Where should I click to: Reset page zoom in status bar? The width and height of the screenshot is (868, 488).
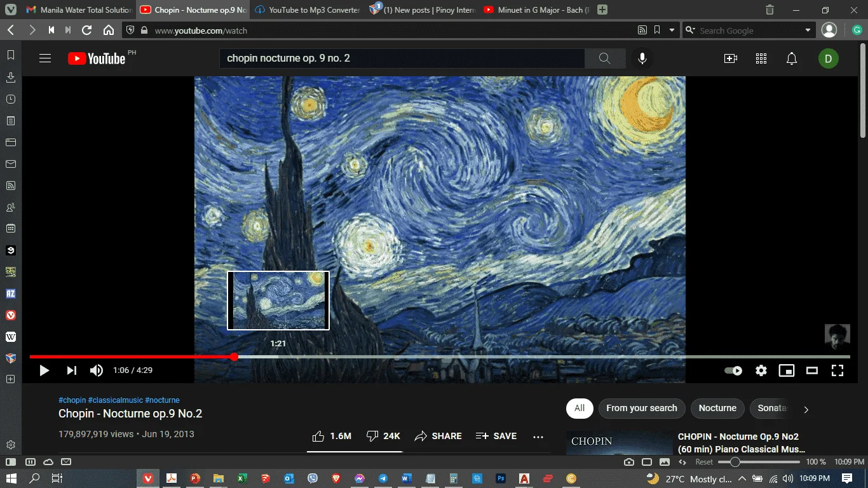[704, 462]
